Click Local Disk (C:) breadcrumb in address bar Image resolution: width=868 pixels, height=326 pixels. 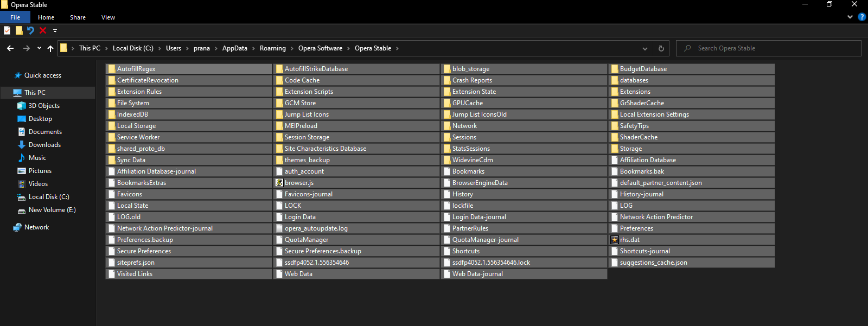[x=133, y=48]
